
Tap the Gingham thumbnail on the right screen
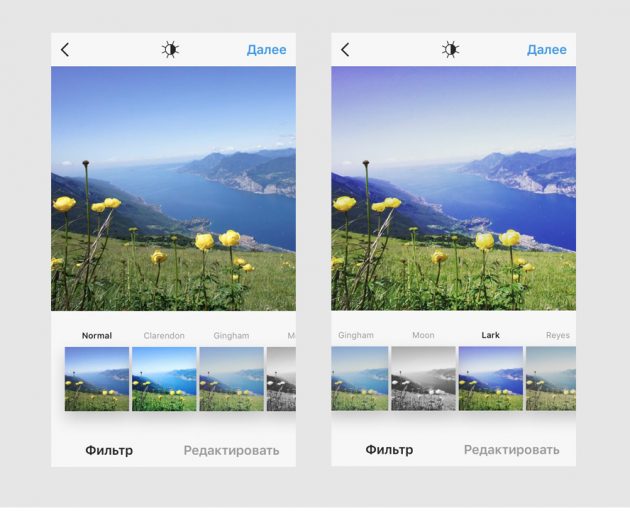tap(359, 379)
